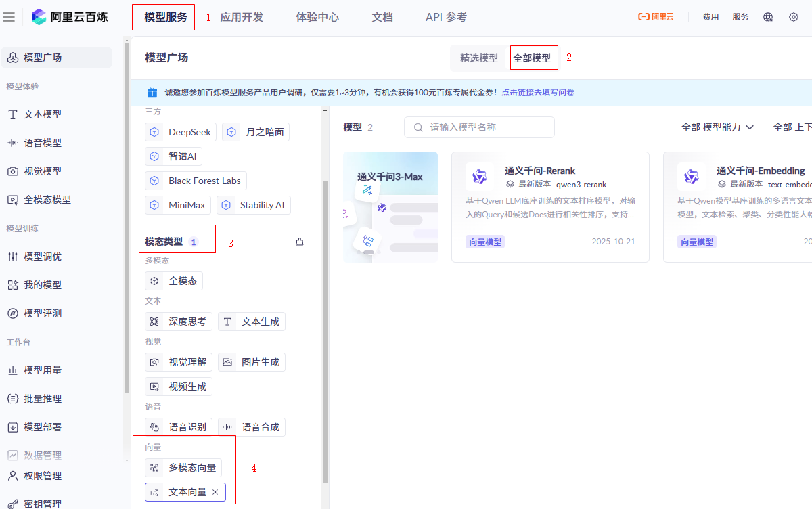Screen dimensions: 812x509
Task: Filter by MiniMax provider
Action: click(x=178, y=205)
